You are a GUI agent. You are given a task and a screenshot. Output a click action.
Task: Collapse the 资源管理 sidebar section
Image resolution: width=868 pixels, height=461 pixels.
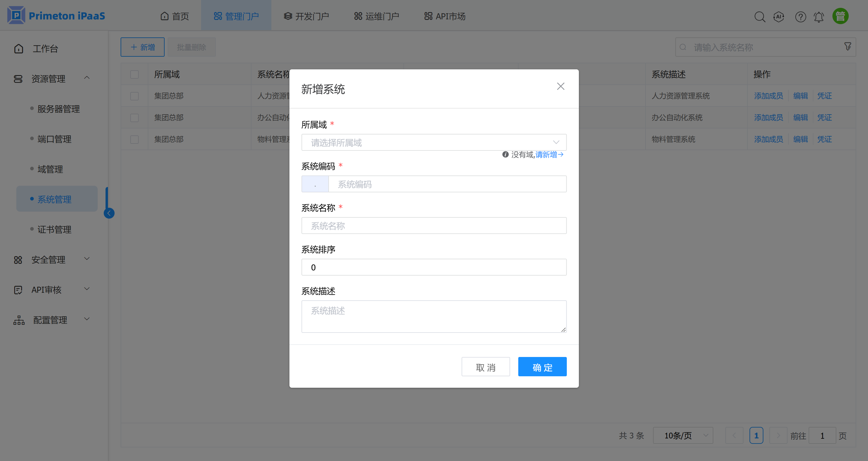tap(87, 78)
